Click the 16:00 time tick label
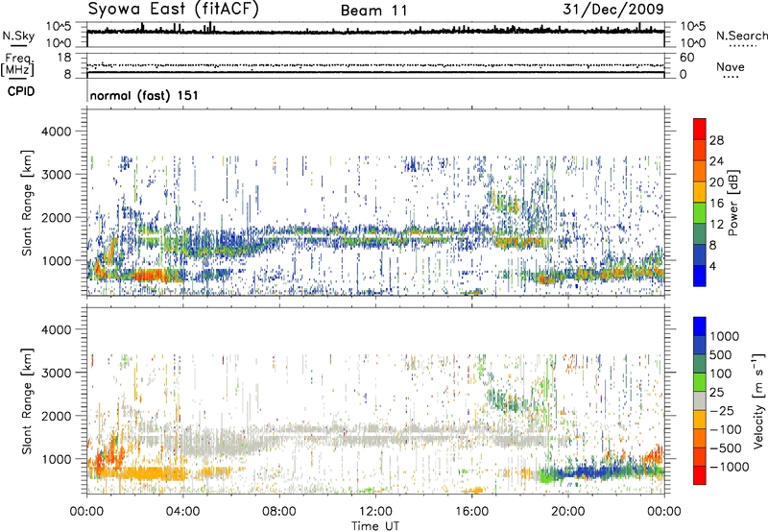This screenshot has width=768, height=532. coord(471,512)
